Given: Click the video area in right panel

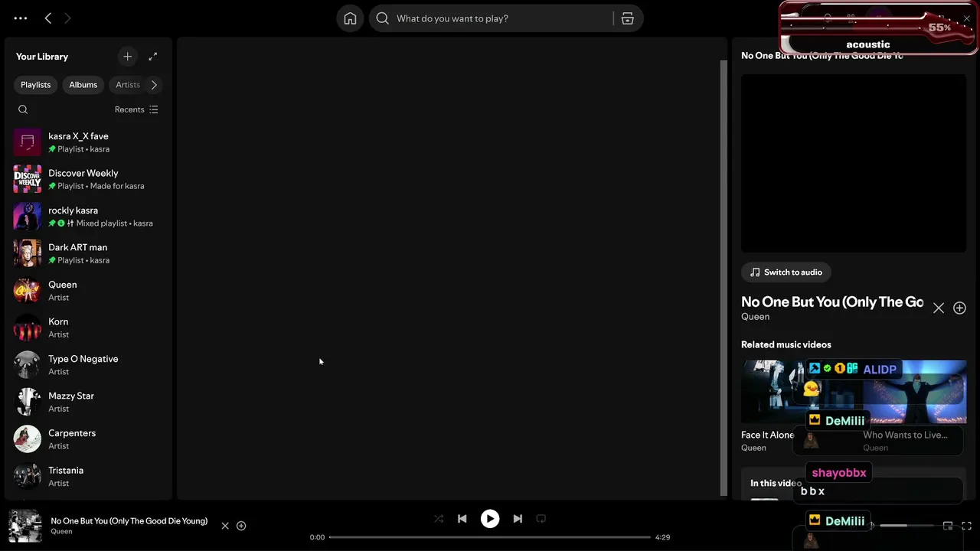Looking at the screenshot, I should pyautogui.click(x=854, y=163).
